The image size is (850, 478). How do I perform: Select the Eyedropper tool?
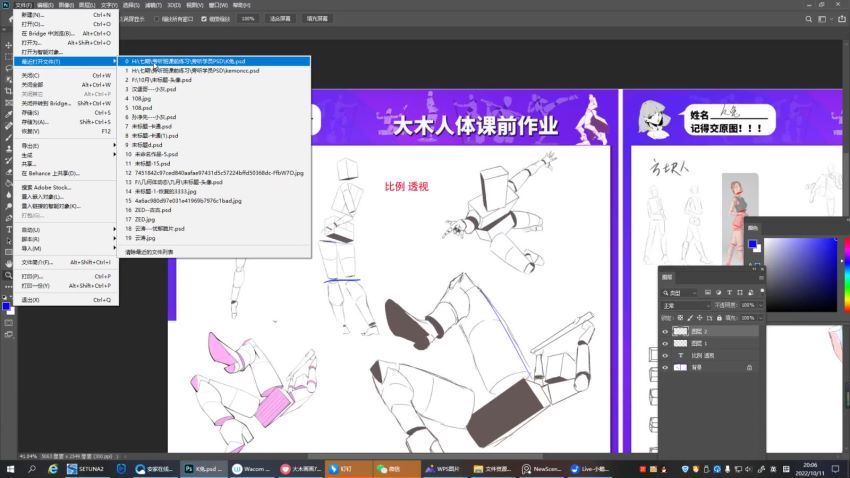(x=8, y=114)
